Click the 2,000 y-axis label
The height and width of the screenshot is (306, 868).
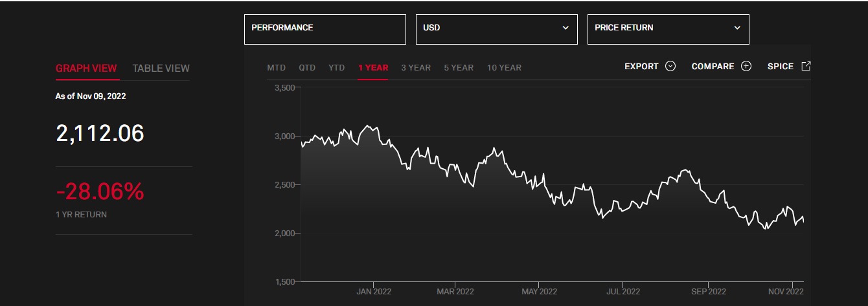coord(285,233)
